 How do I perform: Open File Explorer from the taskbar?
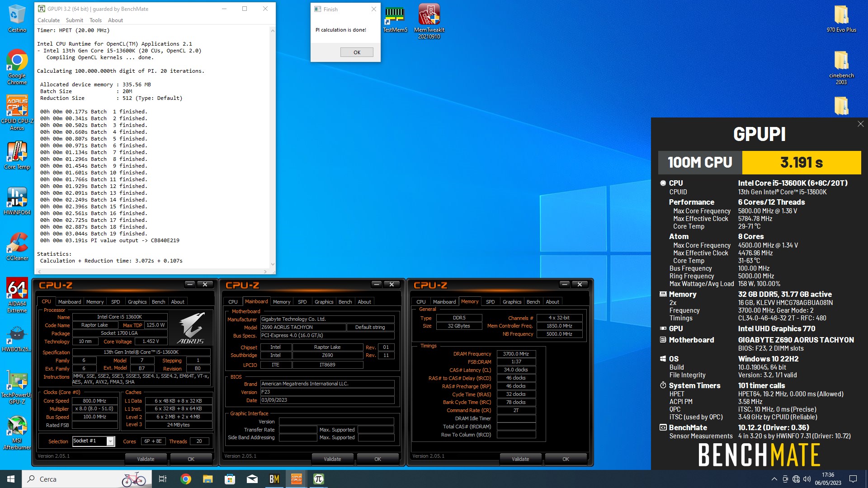tap(208, 479)
